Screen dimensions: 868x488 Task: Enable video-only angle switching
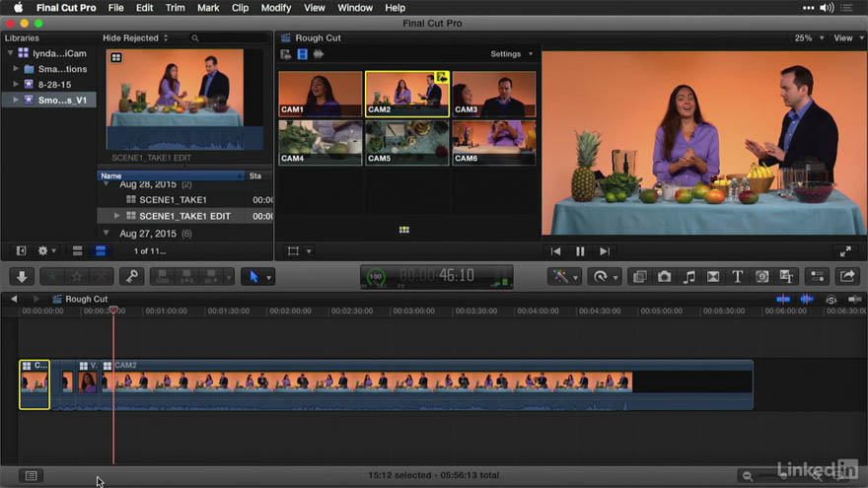tap(302, 54)
